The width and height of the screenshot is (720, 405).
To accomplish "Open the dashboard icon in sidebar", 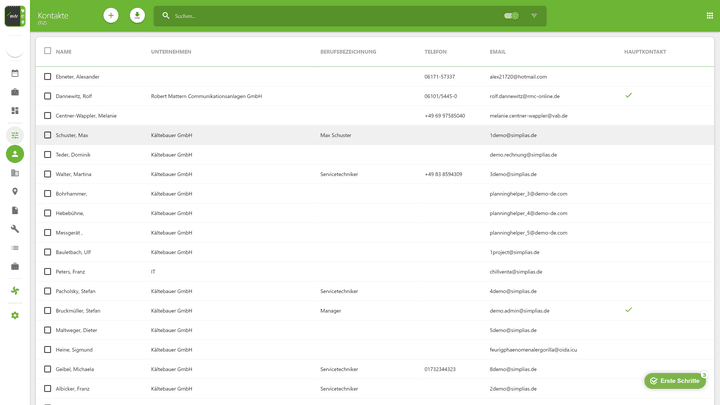I will tap(15, 111).
